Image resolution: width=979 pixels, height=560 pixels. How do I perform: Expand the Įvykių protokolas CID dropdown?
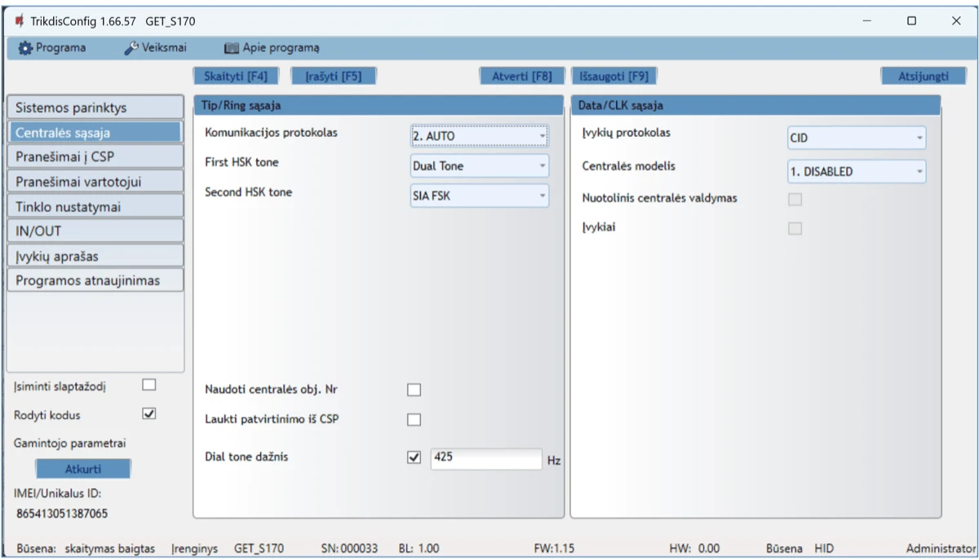[856, 139]
